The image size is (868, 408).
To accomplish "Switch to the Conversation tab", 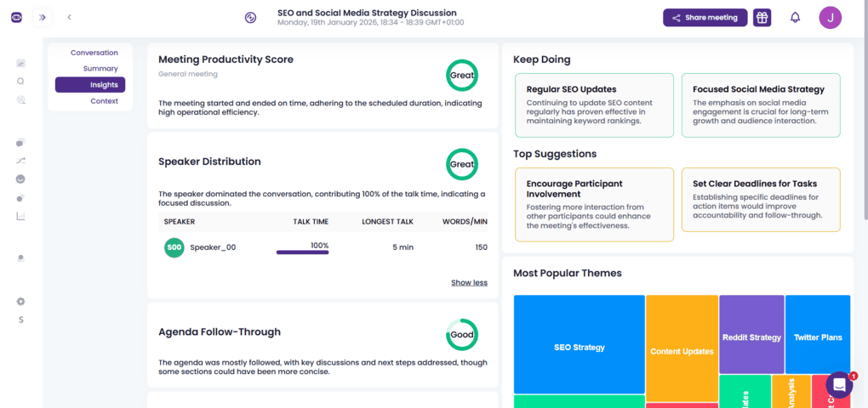I will click(94, 53).
